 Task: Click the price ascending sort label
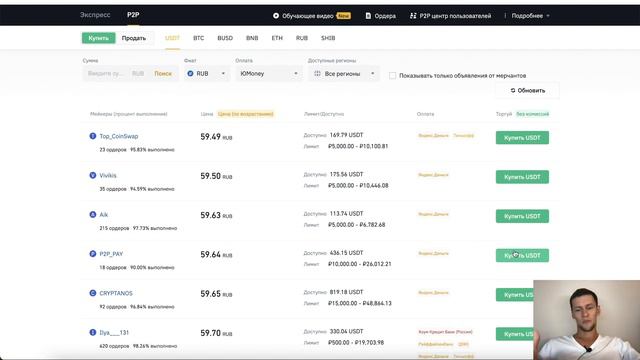245,114
